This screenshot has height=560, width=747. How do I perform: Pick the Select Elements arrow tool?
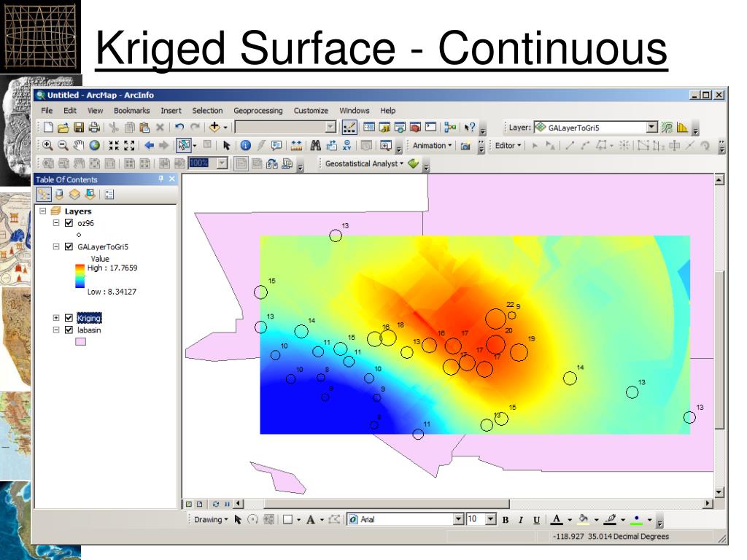(x=226, y=145)
